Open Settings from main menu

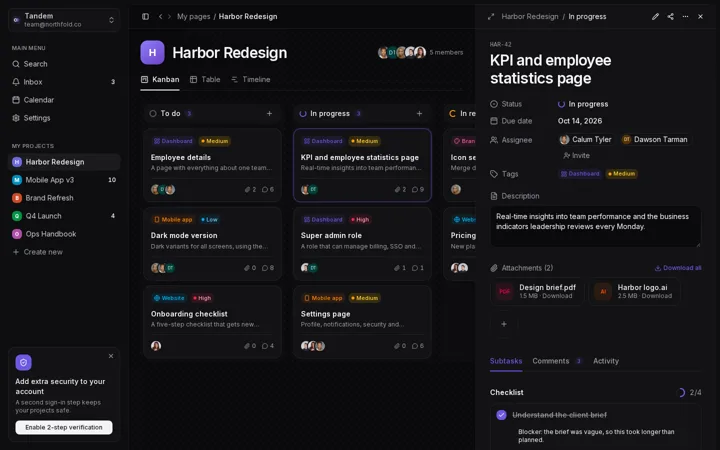(64, 118)
